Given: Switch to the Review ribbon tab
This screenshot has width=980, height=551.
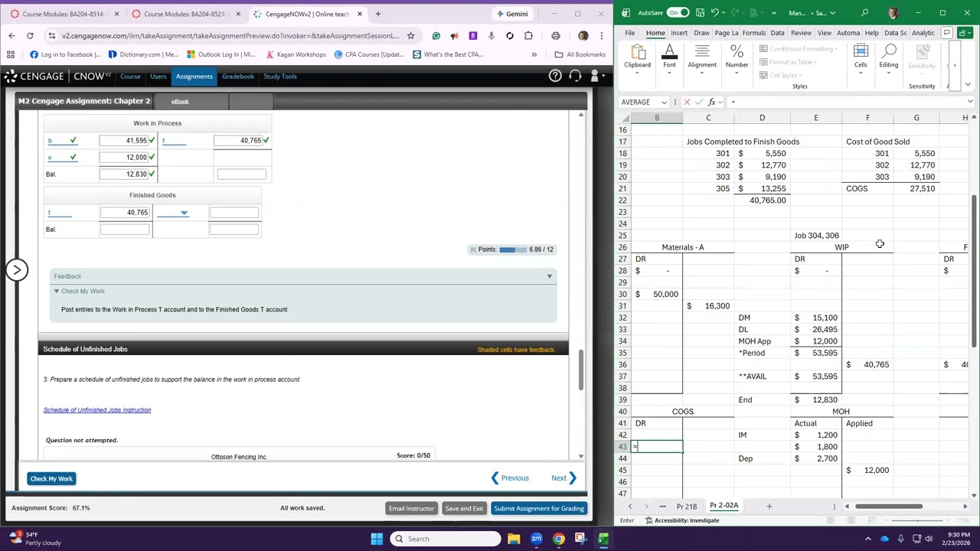Looking at the screenshot, I should (x=801, y=33).
